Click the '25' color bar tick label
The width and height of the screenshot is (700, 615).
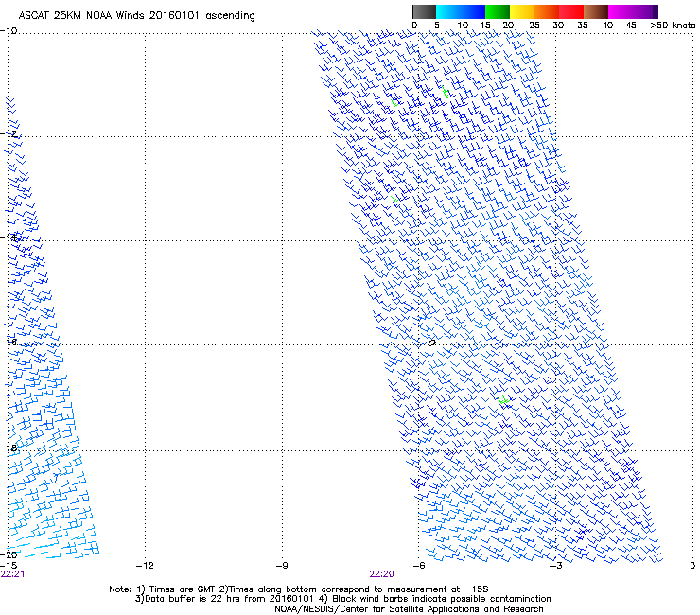[x=534, y=26]
